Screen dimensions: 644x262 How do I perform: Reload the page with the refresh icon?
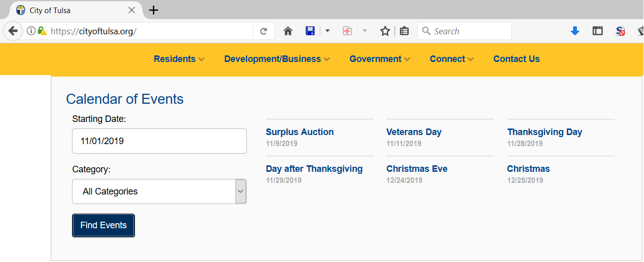coord(263,31)
